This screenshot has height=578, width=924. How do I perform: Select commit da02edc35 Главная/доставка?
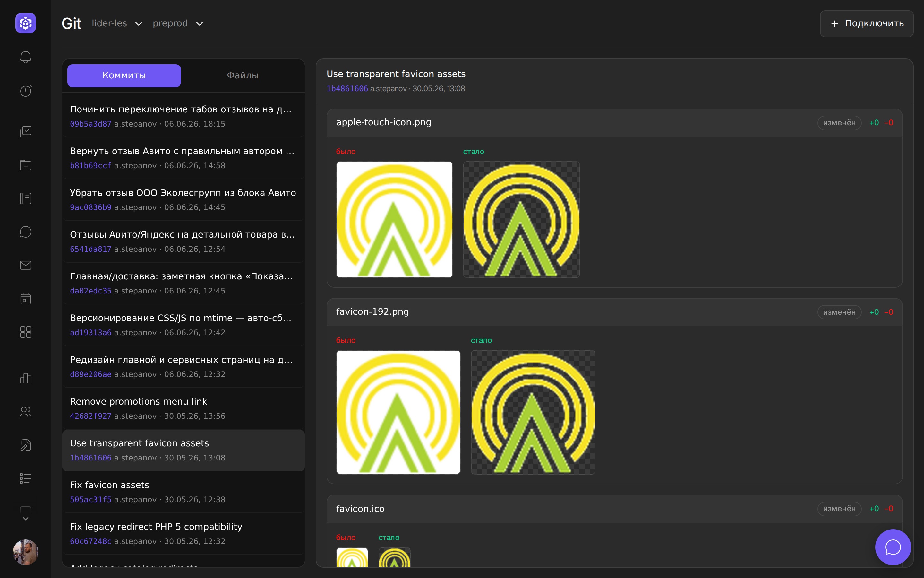point(183,283)
